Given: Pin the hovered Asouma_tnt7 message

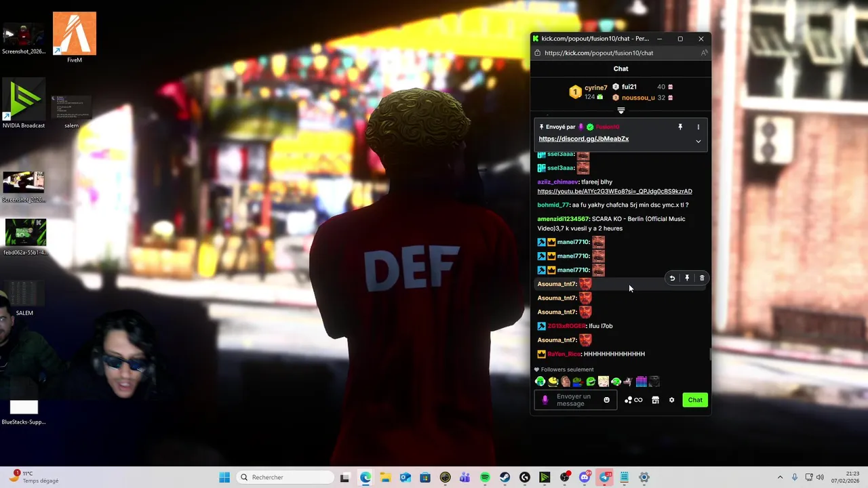Looking at the screenshot, I should coord(687,278).
